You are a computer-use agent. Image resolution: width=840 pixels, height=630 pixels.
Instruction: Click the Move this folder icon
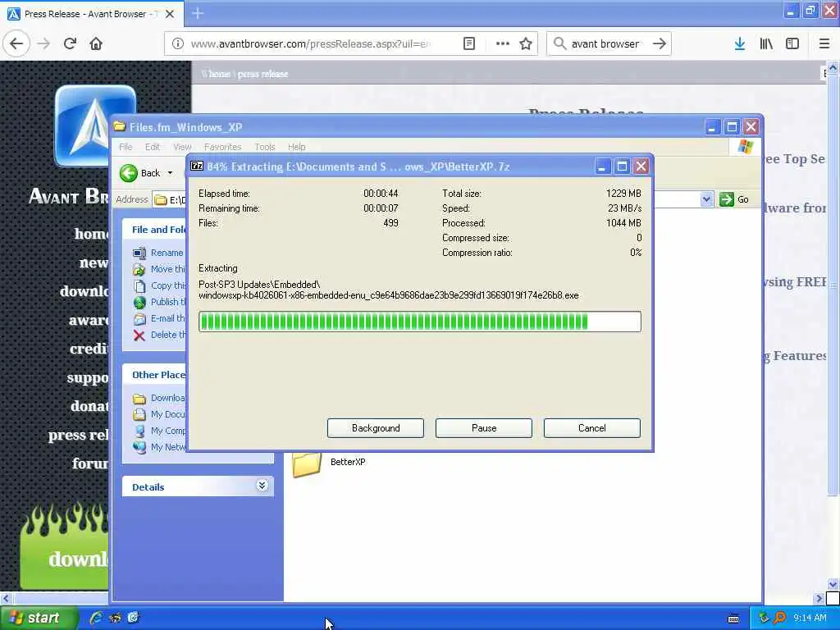[x=139, y=269]
